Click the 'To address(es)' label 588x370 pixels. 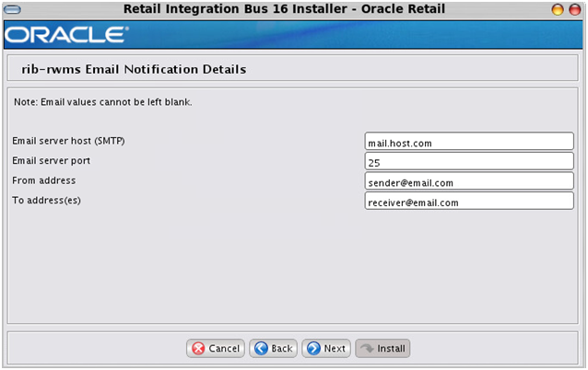pos(46,201)
